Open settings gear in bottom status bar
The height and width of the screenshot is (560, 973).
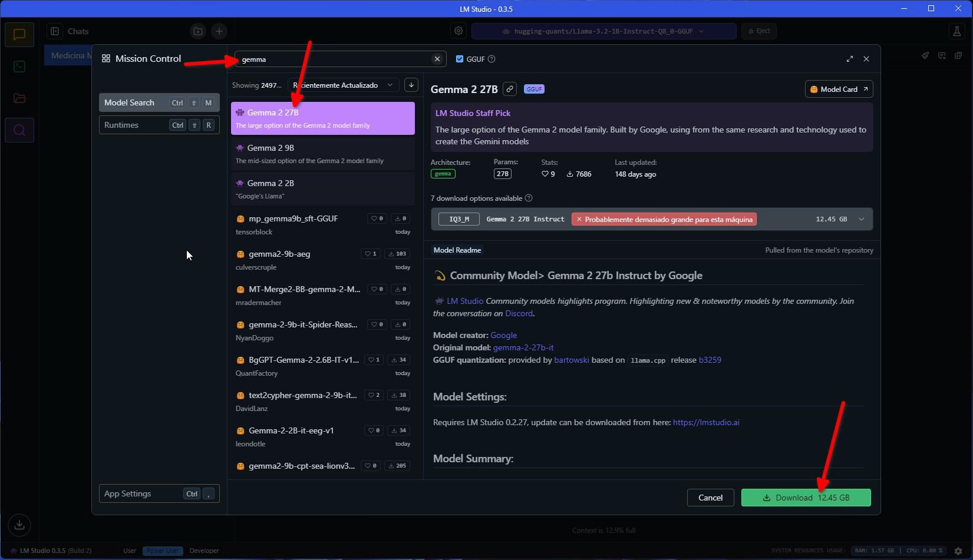(958, 551)
